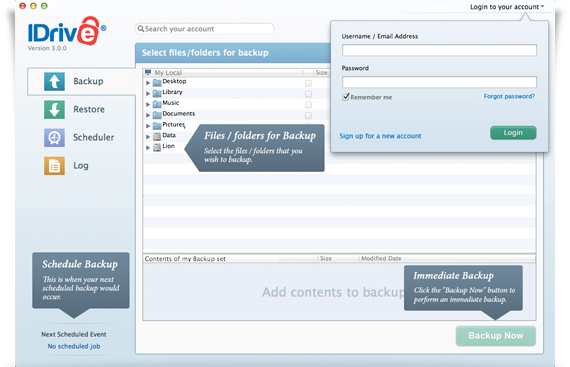The height and width of the screenshot is (367, 570).
Task: Click the Lion drive icon
Action: tap(157, 147)
